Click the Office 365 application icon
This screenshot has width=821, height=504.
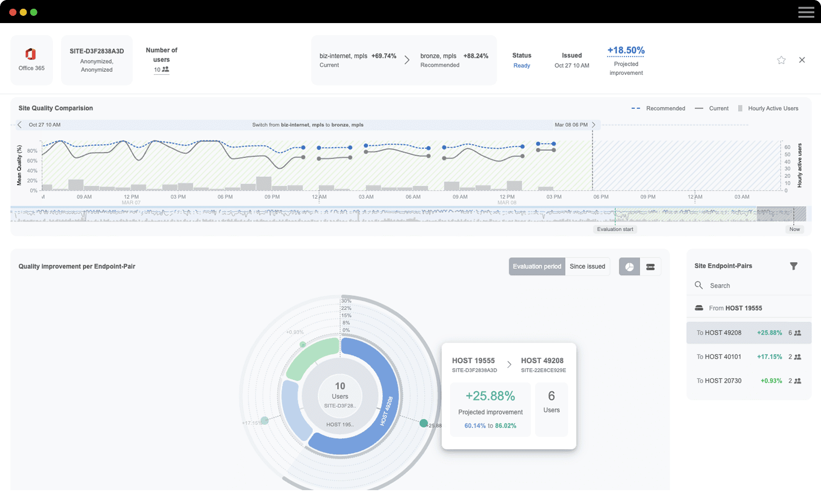click(x=31, y=55)
